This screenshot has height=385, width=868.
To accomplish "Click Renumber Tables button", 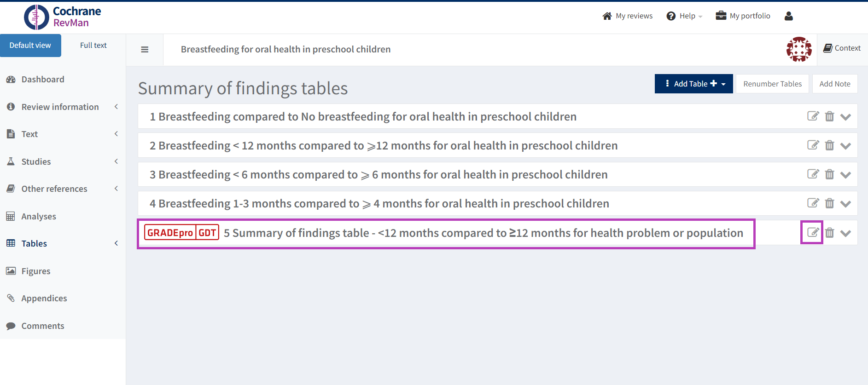I will [x=772, y=84].
